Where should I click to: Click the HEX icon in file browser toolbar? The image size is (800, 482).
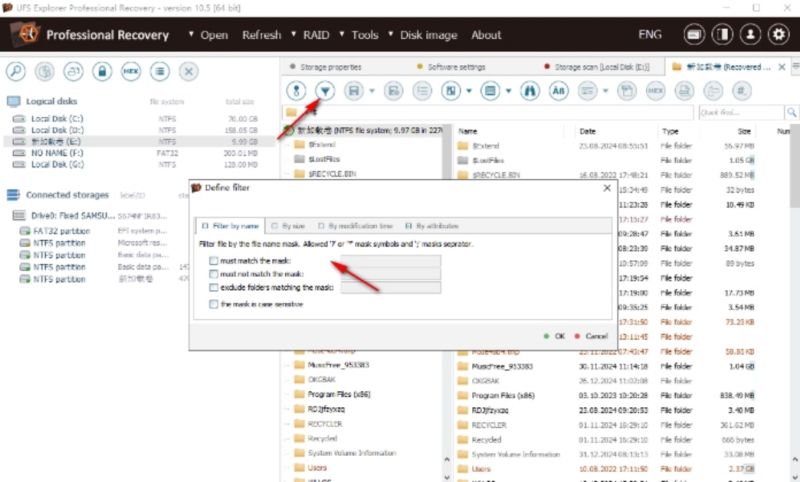[656, 91]
